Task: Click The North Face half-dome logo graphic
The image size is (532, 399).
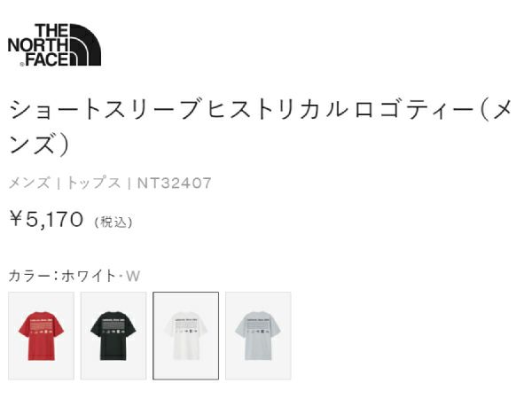Action: click(85, 44)
